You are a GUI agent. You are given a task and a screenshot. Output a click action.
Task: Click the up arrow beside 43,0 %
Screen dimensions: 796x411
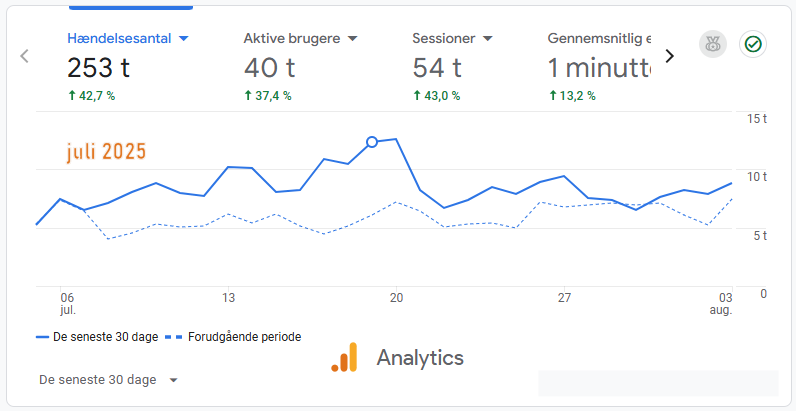click(x=417, y=95)
